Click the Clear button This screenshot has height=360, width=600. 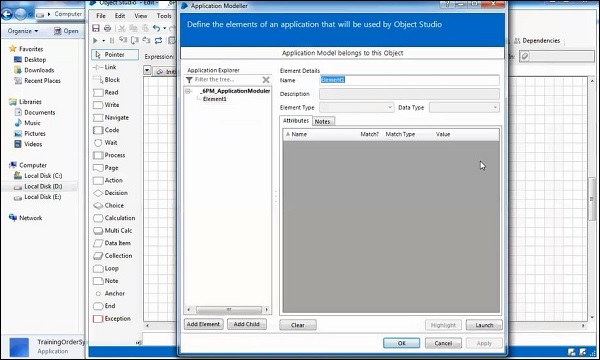tap(298, 325)
